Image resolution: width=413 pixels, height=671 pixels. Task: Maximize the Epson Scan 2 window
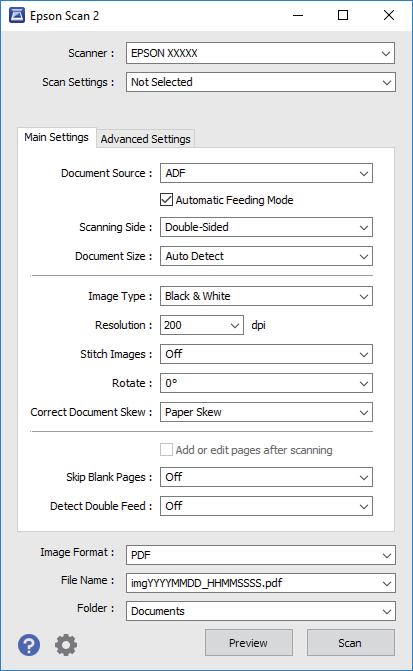coord(343,16)
